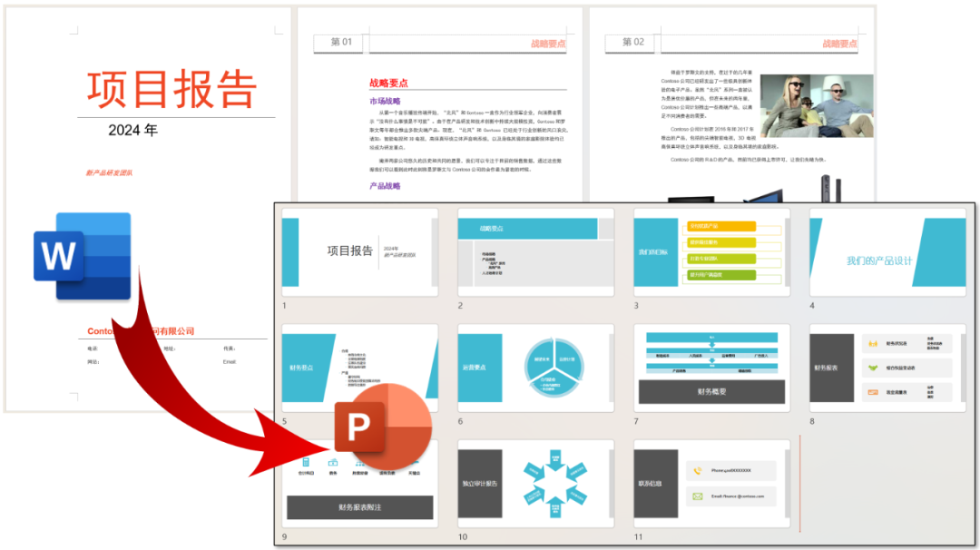Click the '2024 年' subtitle on cover page
This screenshot has width=980, height=550.
pyautogui.click(x=132, y=130)
